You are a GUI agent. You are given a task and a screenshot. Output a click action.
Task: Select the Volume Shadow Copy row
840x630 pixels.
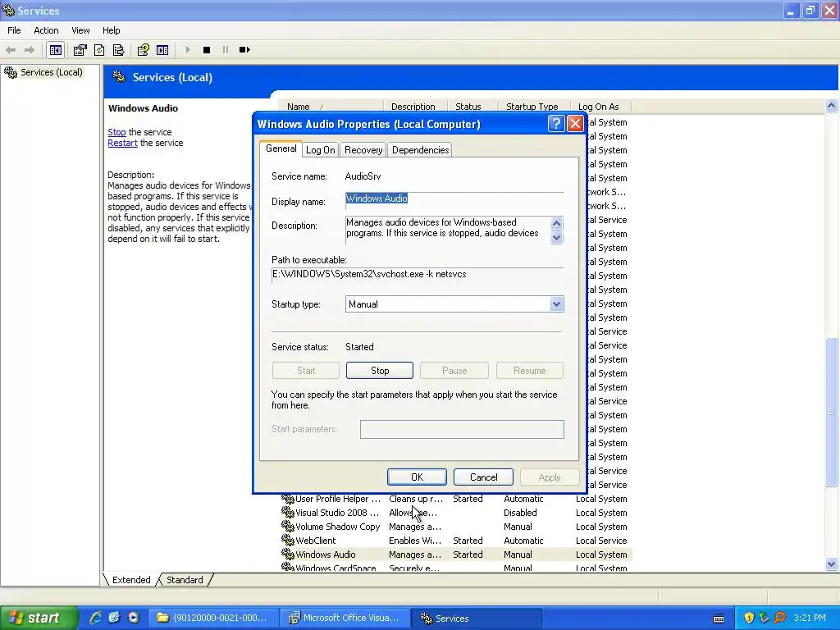455,526
